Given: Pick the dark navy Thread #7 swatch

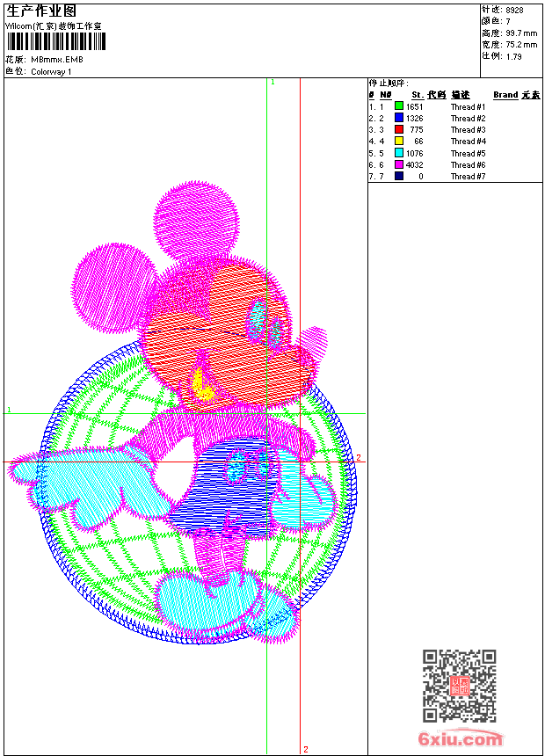Looking at the screenshot, I should (399, 176).
